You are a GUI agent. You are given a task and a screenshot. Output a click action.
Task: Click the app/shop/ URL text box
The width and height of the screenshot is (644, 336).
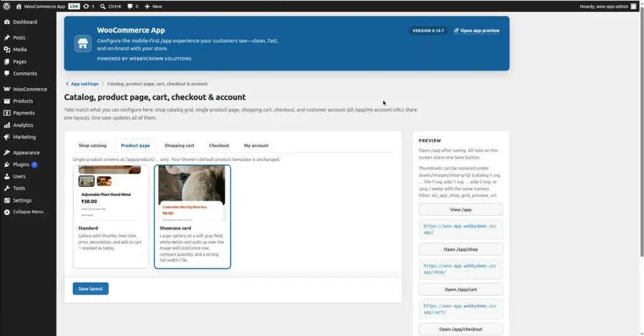click(460, 269)
